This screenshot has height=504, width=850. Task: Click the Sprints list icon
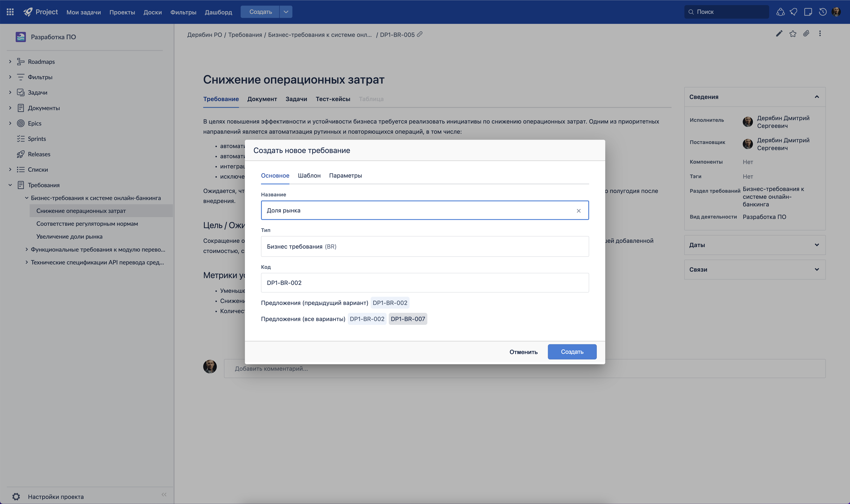(x=21, y=139)
